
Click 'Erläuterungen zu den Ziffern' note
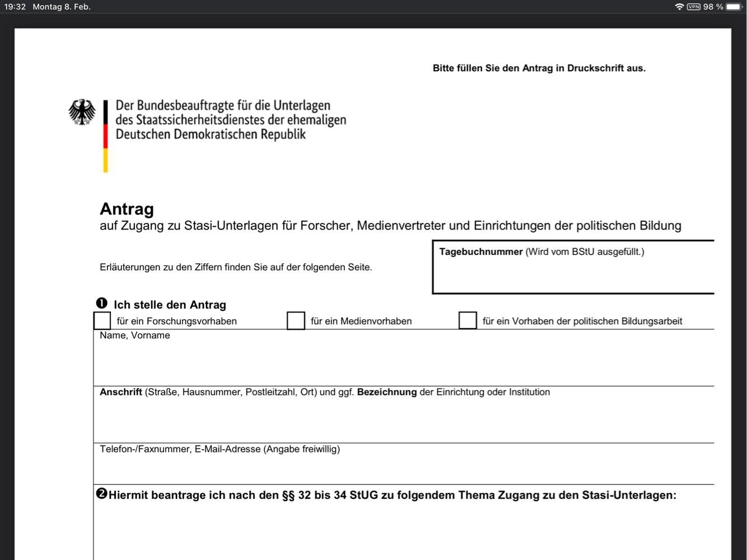click(x=236, y=267)
